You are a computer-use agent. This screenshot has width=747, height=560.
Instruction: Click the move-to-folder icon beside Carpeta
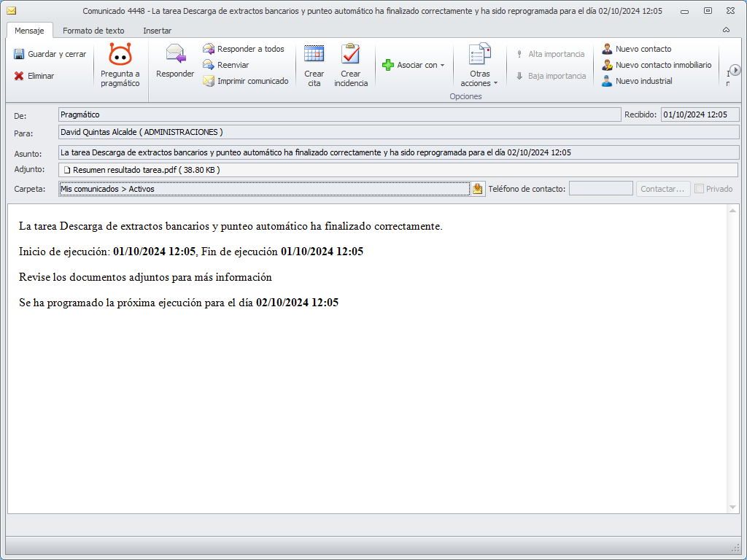[x=478, y=189]
